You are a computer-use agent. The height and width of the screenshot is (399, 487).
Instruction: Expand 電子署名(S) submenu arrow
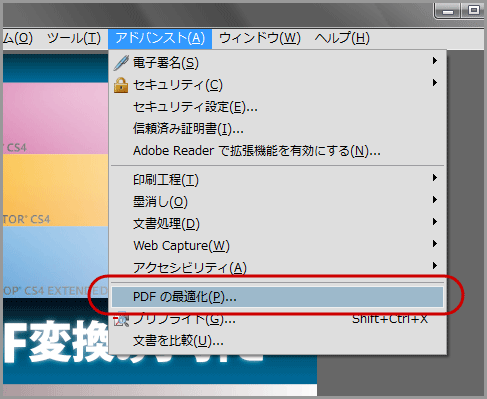tap(435, 61)
